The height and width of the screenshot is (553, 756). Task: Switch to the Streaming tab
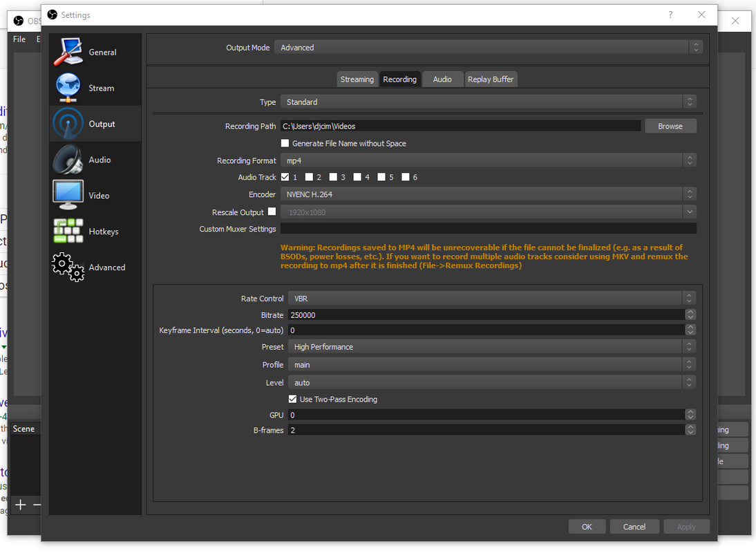pos(357,79)
